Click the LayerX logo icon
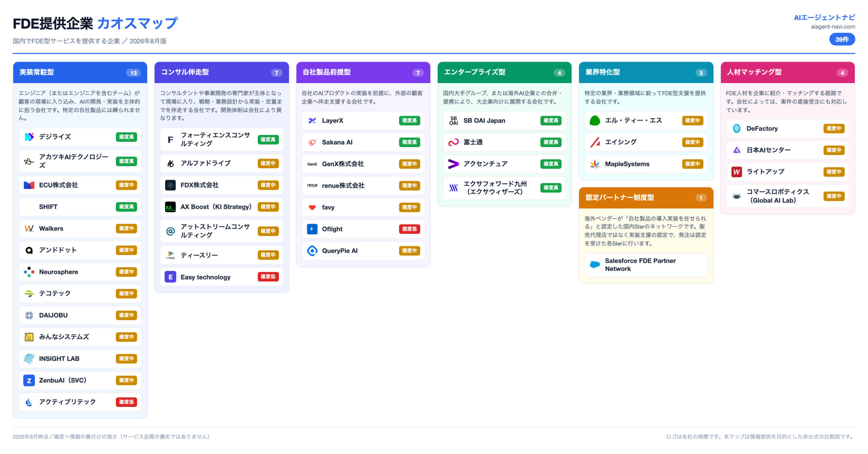The height and width of the screenshot is (454, 868). point(312,121)
